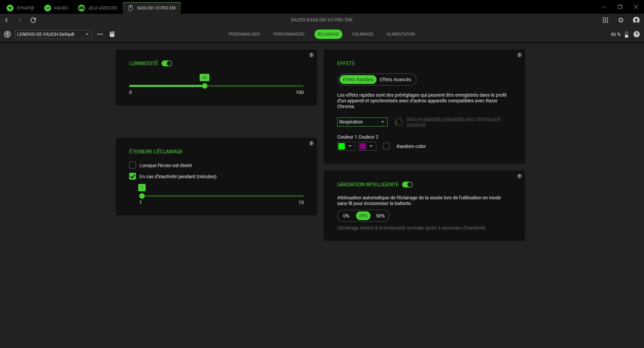Open the Respiration effect dropdown
The height and width of the screenshot is (348, 644).
point(362,122)
